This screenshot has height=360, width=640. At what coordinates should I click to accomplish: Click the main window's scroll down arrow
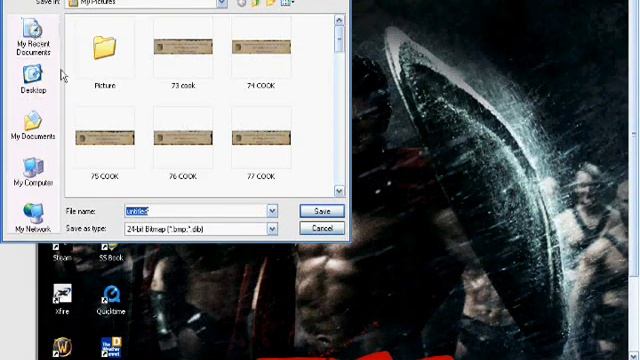(x=634, y=356)
